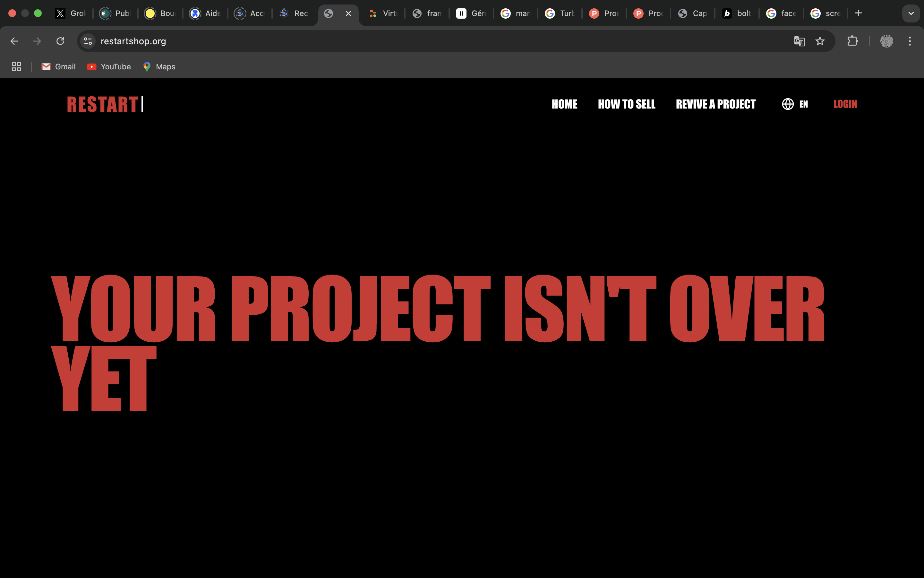Open the Chrome three-dot menu
Screen dimensions: 924x578
(x=910, y=41)
